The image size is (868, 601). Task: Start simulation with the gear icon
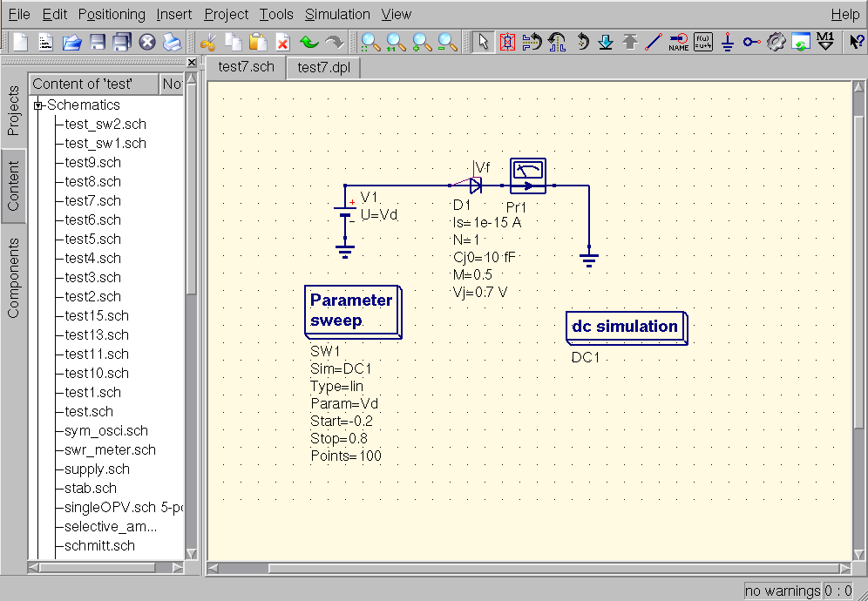[x=776, y=42]
